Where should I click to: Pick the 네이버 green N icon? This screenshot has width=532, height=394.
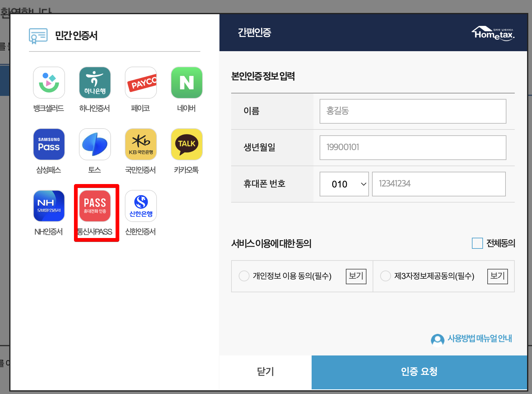[x=187, y=83]
